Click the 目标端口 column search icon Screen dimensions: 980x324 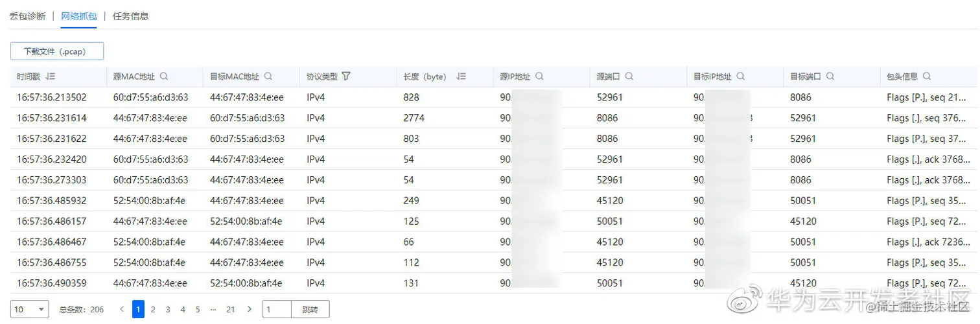point(830,76)
